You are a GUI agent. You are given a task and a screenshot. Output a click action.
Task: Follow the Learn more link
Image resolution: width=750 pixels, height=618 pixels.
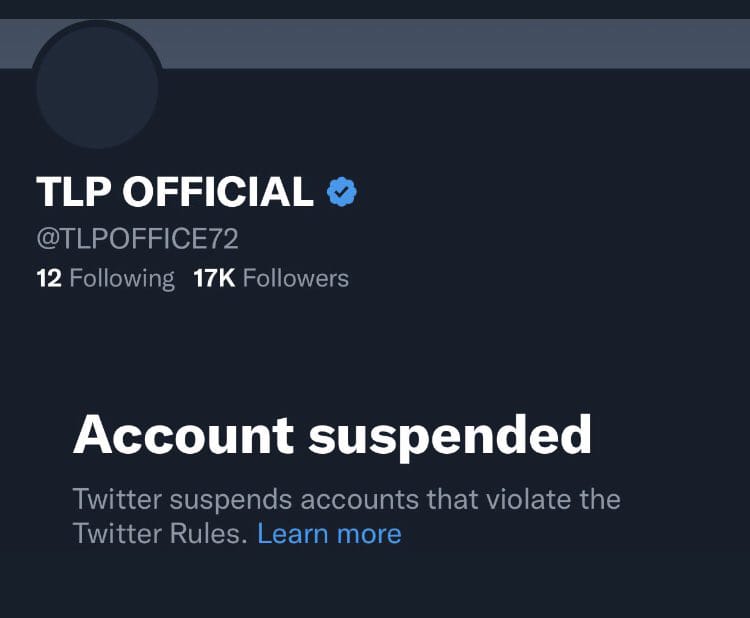pyautogui.click(x=329, y=534)
